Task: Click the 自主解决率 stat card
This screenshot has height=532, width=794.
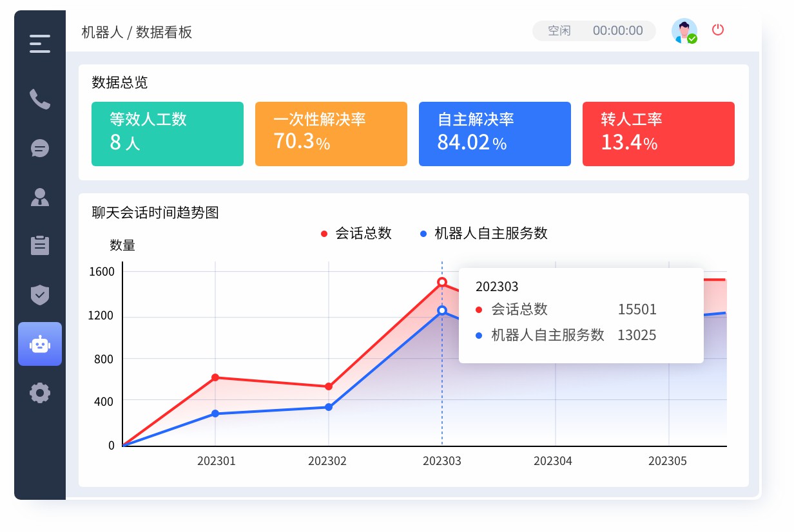Action: pyautogui.click(x=495, y=133)
